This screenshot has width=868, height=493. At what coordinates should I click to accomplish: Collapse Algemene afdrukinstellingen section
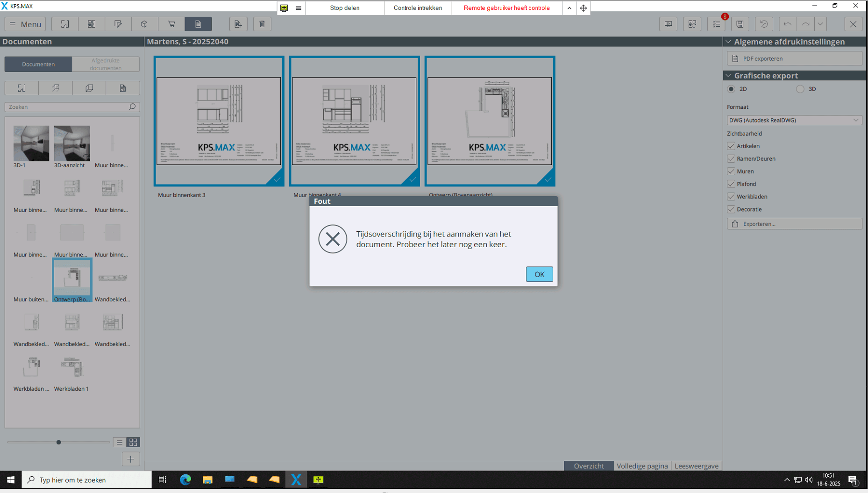[728, 42]
